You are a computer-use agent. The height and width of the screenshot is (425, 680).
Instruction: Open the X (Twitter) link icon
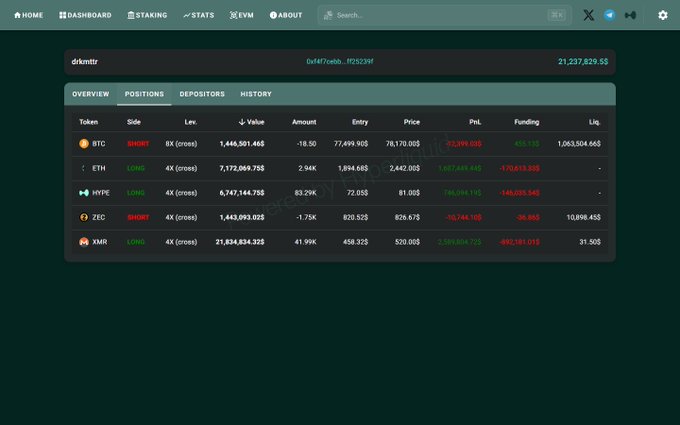(588, 15)
